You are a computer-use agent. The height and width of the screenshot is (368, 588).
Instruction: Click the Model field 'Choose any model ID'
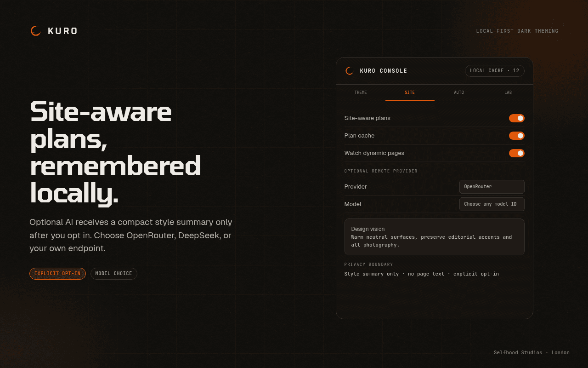pyautogui.click(x=492, y=204)
